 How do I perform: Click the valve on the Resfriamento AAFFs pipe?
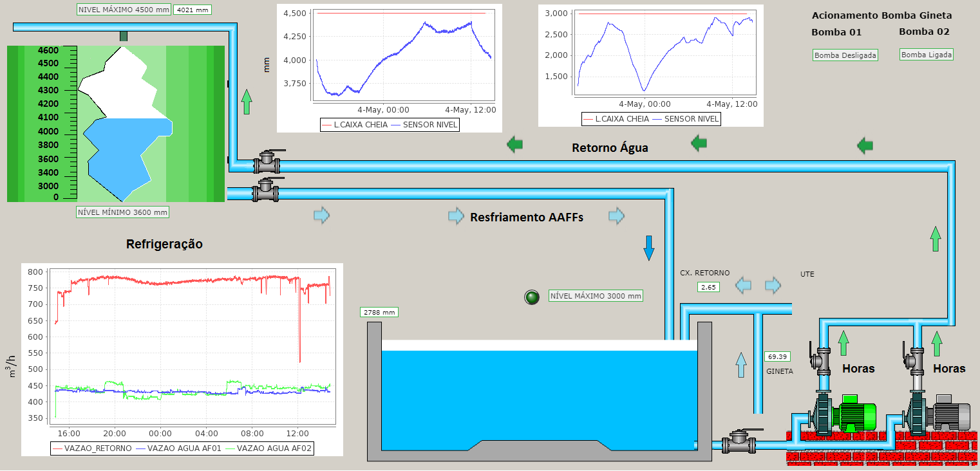click(x=265, y=190)
